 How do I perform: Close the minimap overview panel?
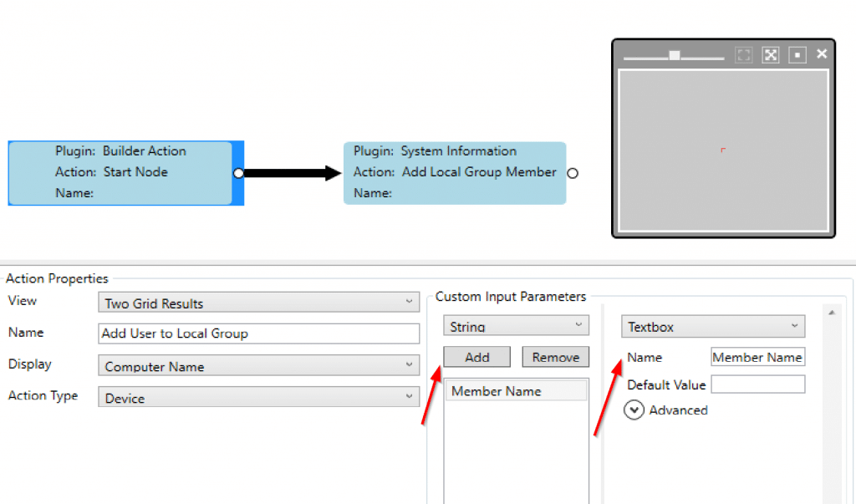point(822,54)
